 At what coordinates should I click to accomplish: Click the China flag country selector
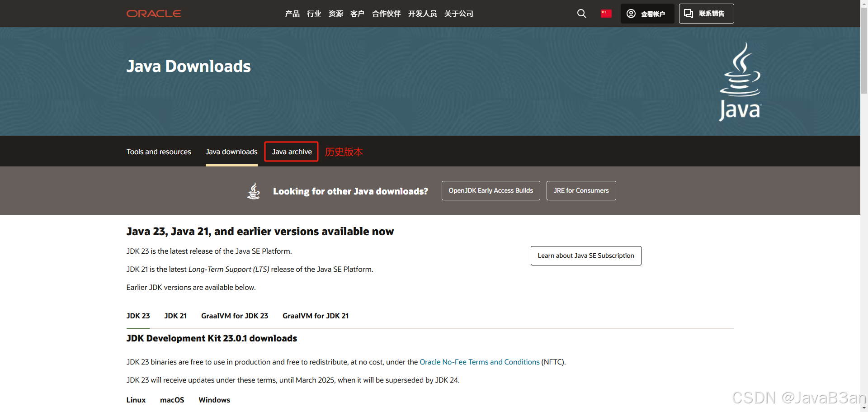click(606, 14)
